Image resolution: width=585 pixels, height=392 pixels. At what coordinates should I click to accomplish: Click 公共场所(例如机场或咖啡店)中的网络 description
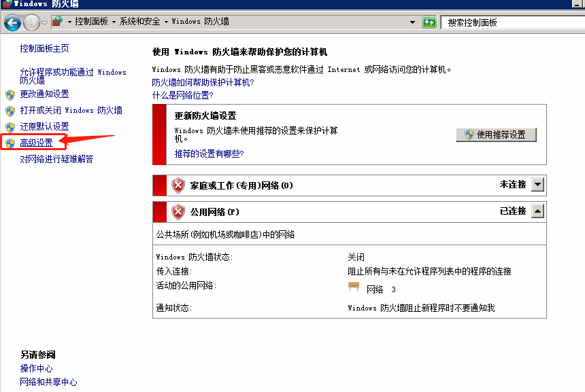tap(225, 234)
